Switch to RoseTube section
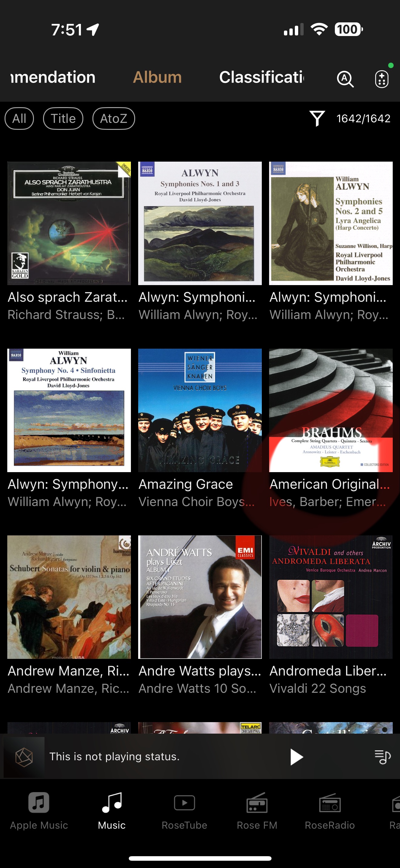 184,811
